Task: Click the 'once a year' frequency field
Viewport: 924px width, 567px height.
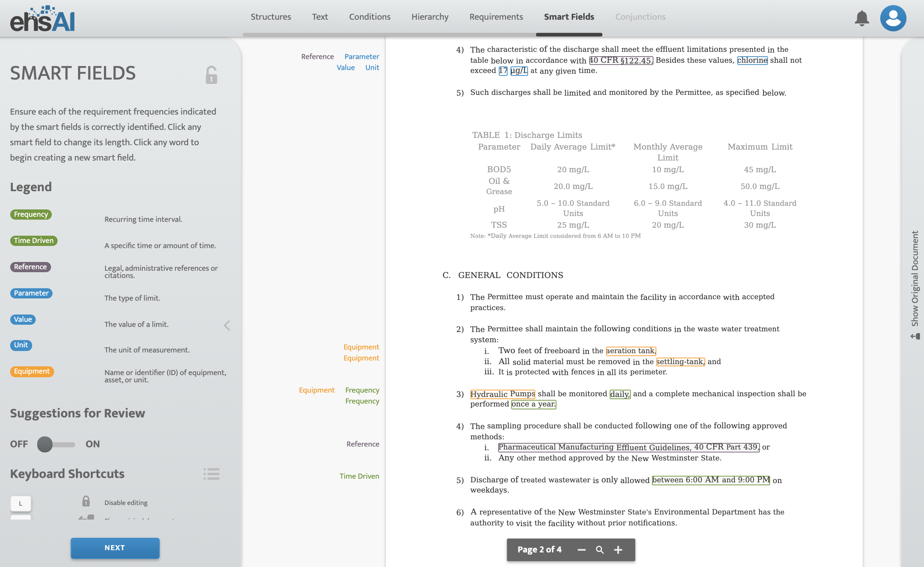Action: [x=533, y=404]
